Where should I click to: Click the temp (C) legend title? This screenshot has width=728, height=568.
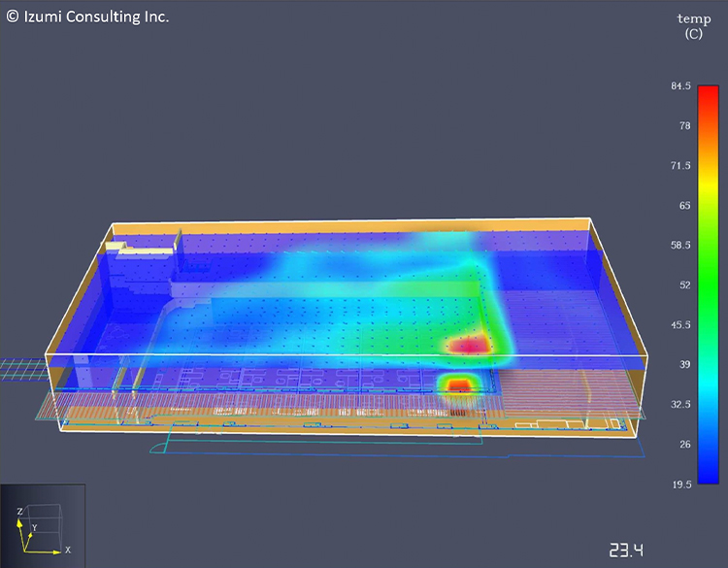693,26
